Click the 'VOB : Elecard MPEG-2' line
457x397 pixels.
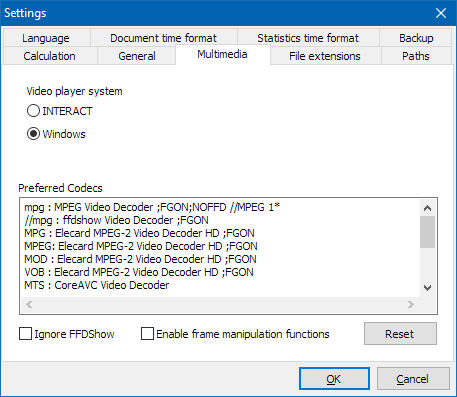pos(139,272)
